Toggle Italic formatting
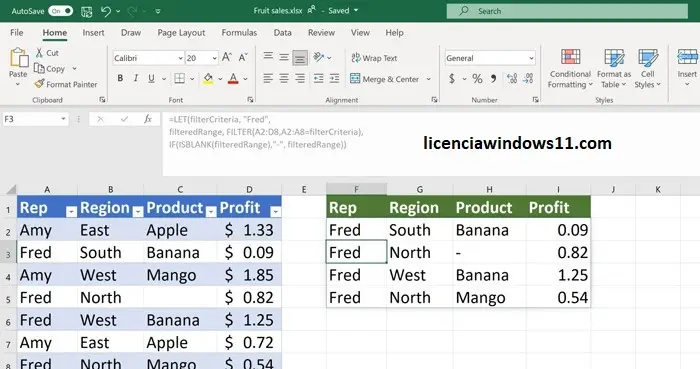Screen dimensions: 700x369 (136, 79)
